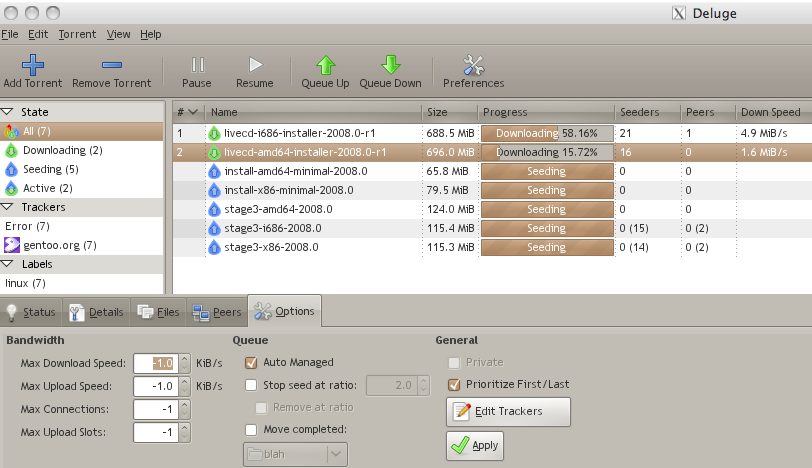The height and width of the screenshot is (468, 812).
Task: Open the blah folder dropdown
Action: (x=295, y=453)
